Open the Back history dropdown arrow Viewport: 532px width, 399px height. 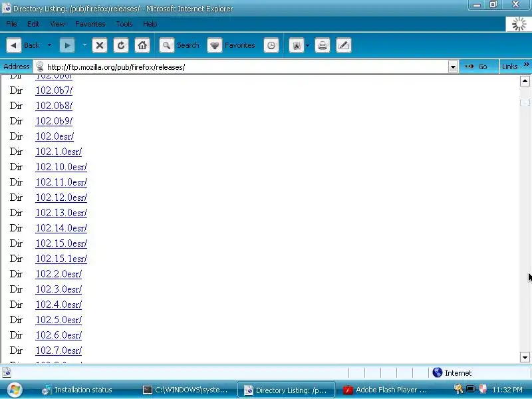point(49,45)
